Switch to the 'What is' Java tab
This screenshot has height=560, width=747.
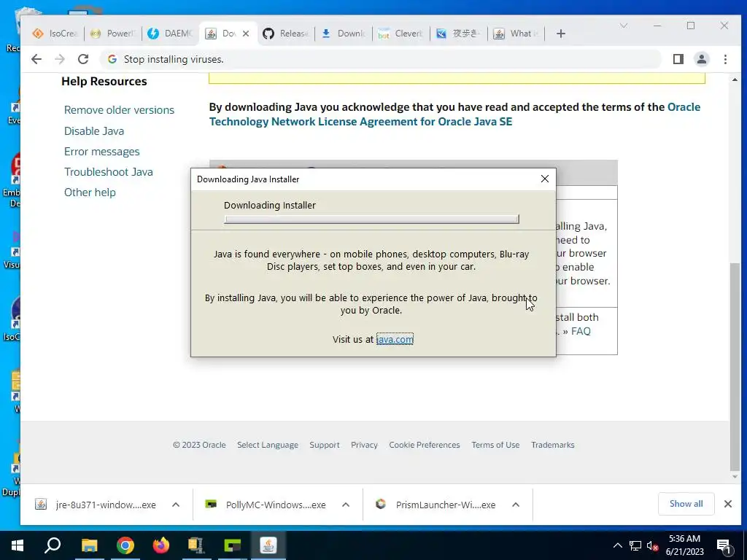(516, 34)
